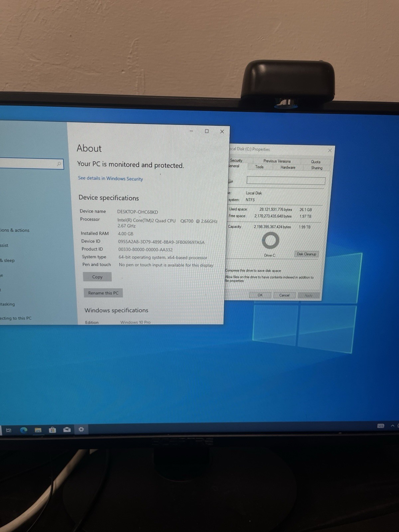399x532 pixels.
Task: Click the Your PC is monitored and protected text
Action: coord(130,165)
